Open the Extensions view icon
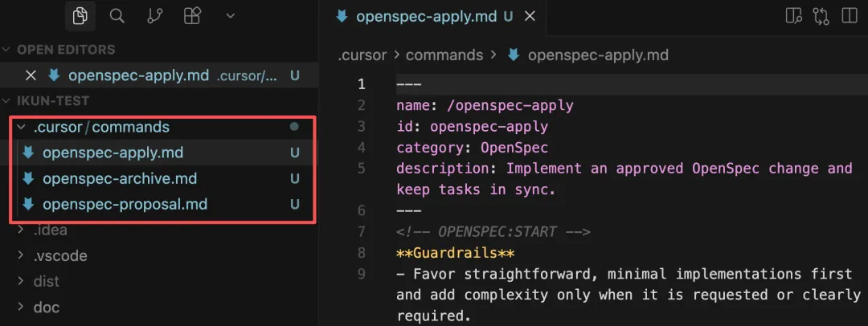 pyautogui.click(x=192, y=17)
